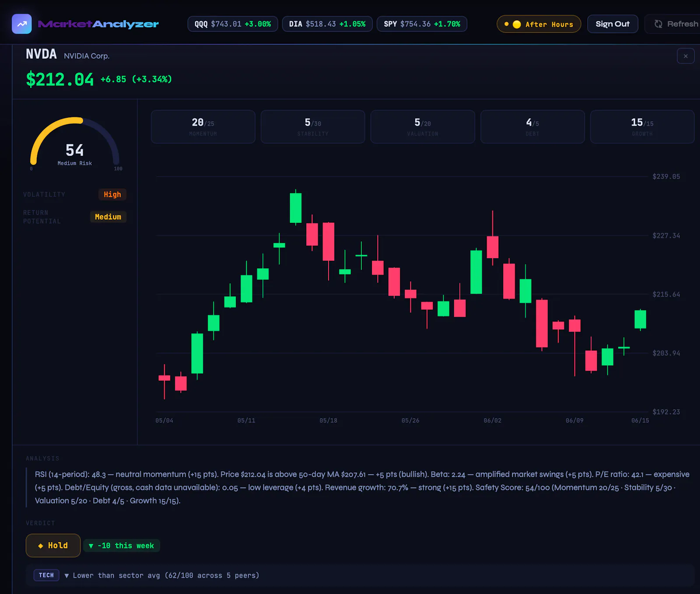Click the 06/02 date axis label

click(493, 421)
